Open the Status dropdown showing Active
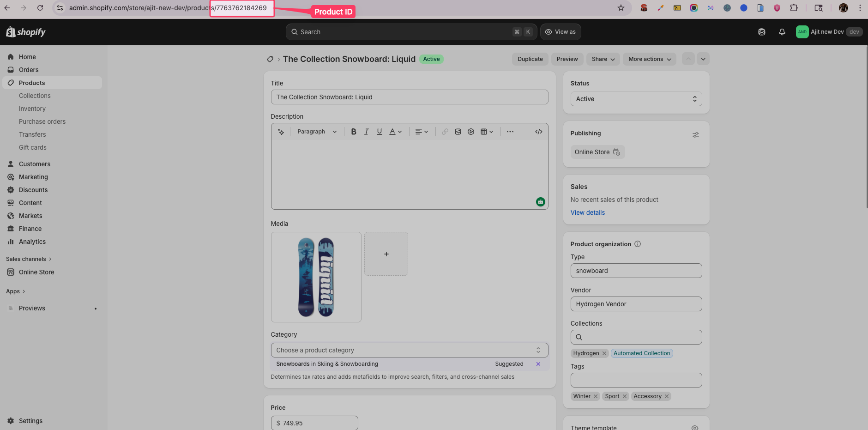The height and width of the screenshot is (430, 868). coord(636,98)
